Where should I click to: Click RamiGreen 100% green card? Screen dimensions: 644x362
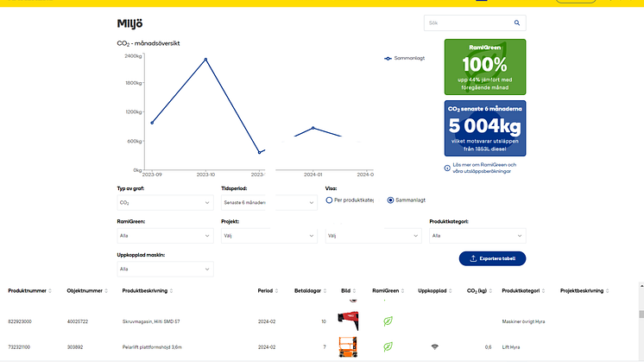pos(485,67)
